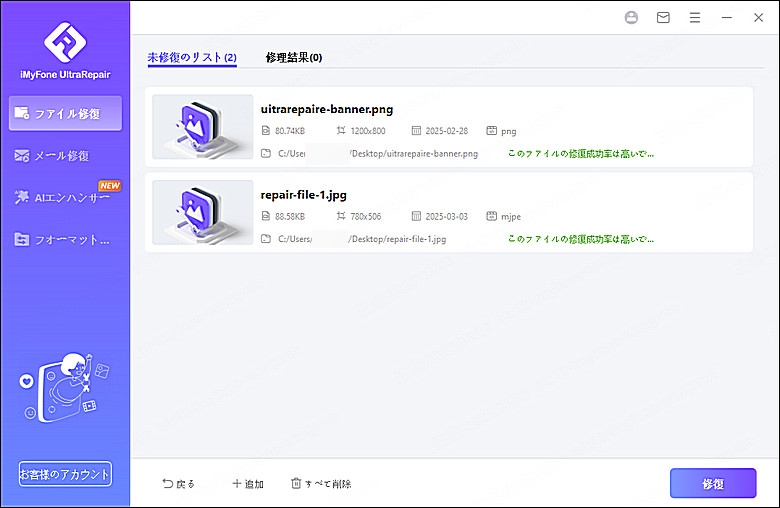Close the UltraRepair window
The height and width of the screenshot is (508, 780).
tap(759, 17)
